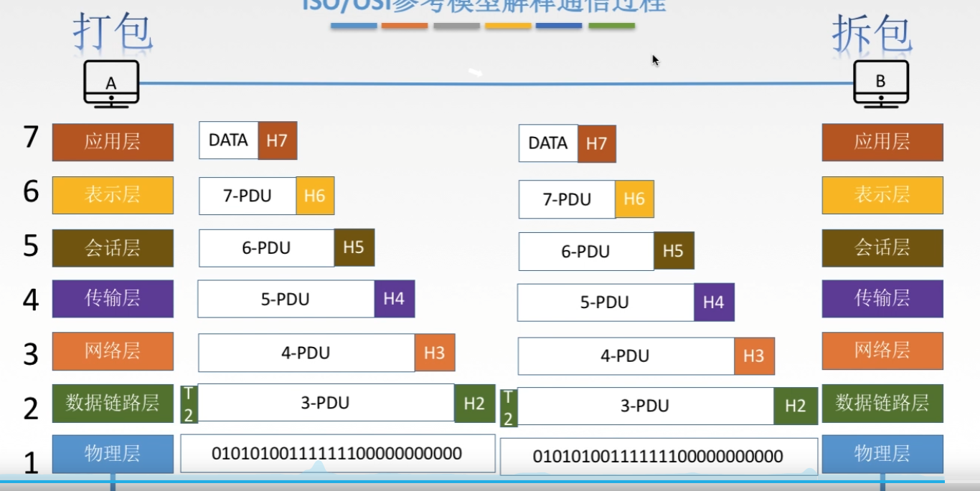Select DATA box in 打包 column
This screenshot has height=491, width=980.
pos(228,140)
